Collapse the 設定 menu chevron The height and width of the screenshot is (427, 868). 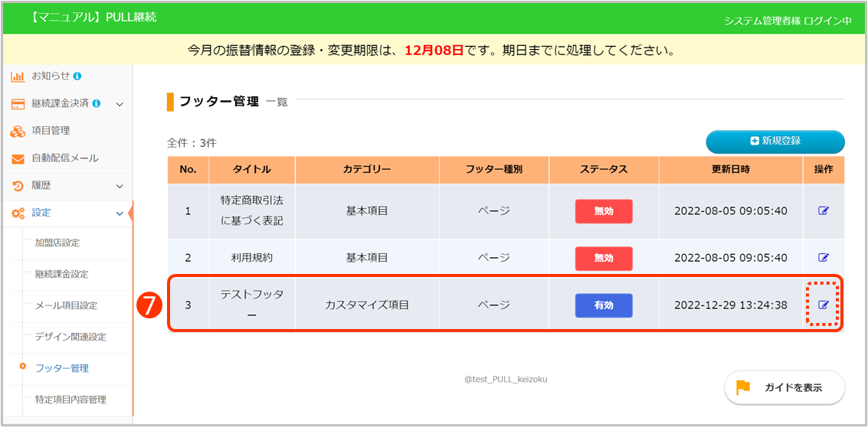tap(120, 213)
